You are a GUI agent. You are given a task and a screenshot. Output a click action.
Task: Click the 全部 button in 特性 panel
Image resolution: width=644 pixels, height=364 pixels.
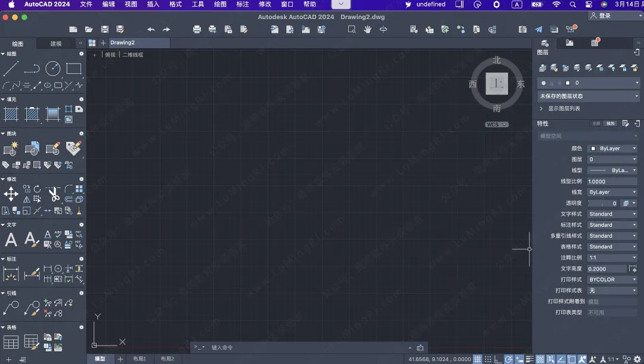tap(595, 123)
